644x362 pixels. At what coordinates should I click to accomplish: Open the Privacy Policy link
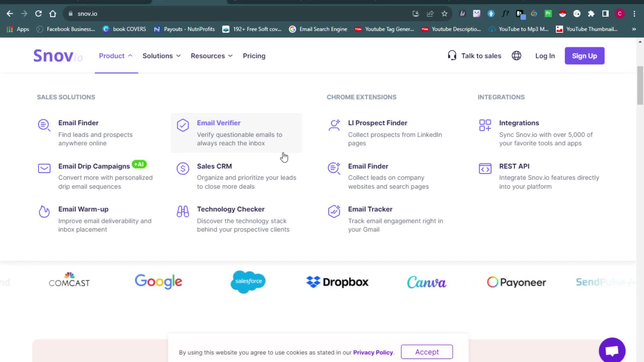coord(373,353)
